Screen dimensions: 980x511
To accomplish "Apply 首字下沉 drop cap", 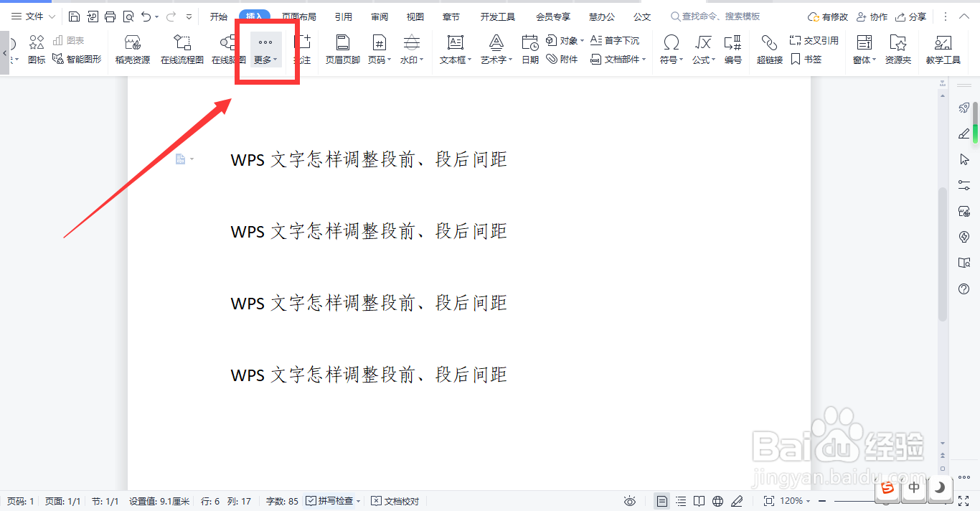I will point(615,41).
